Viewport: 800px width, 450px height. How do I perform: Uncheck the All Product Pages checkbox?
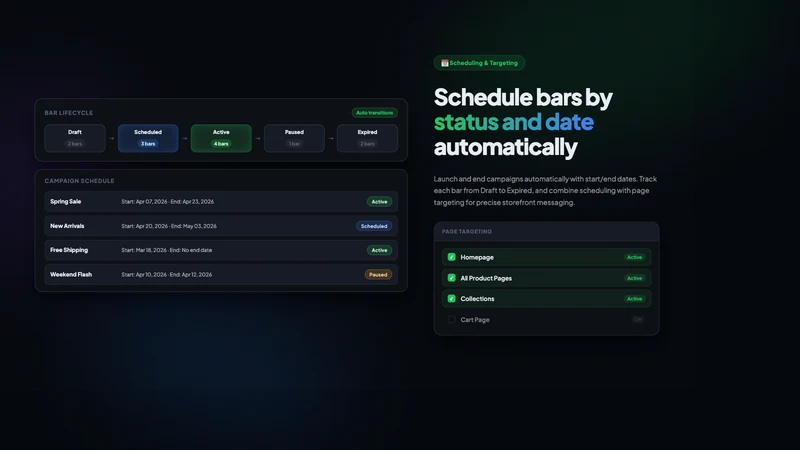click(x=452, y=278)
